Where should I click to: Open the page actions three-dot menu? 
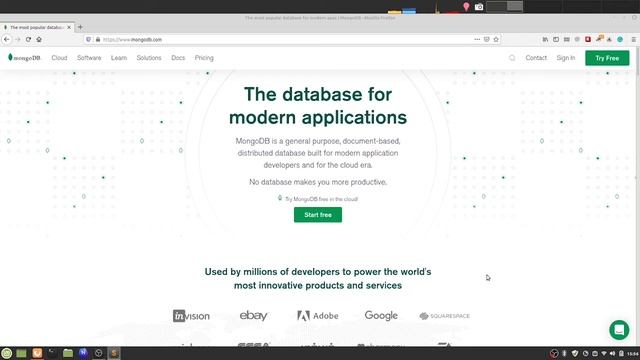pos(477,39)
